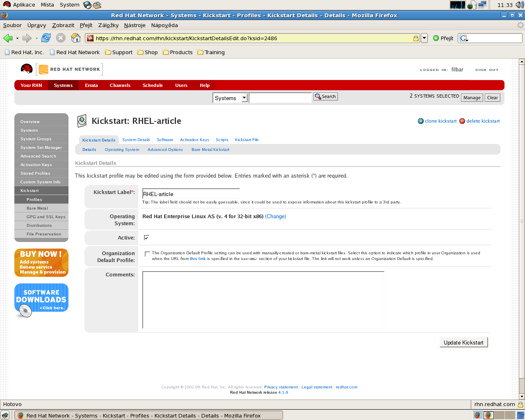
Task: Open the Stored Profiles sidebar item
Action: pos(41,173)
